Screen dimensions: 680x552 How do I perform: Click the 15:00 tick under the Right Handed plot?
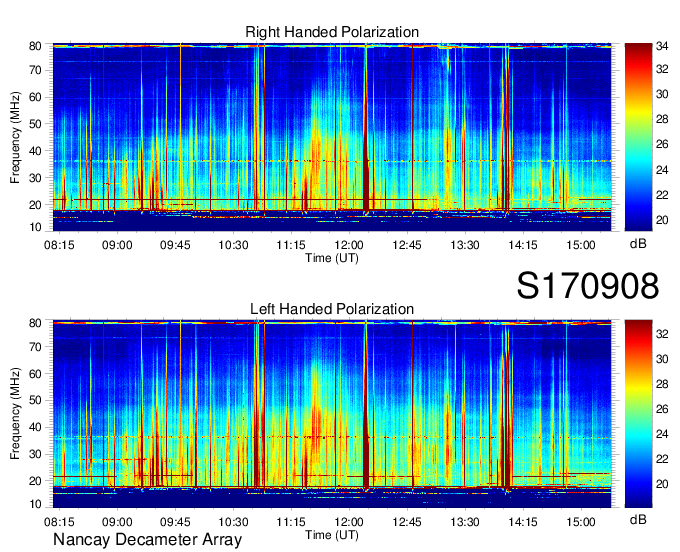[x=581, y=245]
